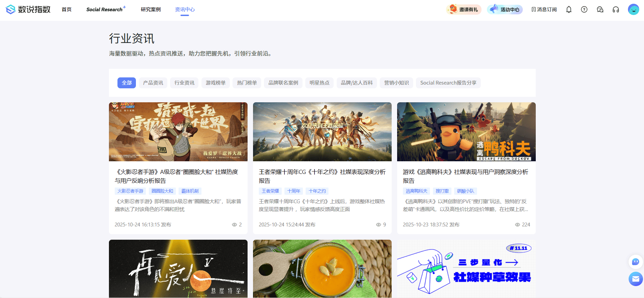The height and width of the screenshot is (298, 644).
Task: Open the 王者荣耀十周年CG report title
Action: click(322, 176)
